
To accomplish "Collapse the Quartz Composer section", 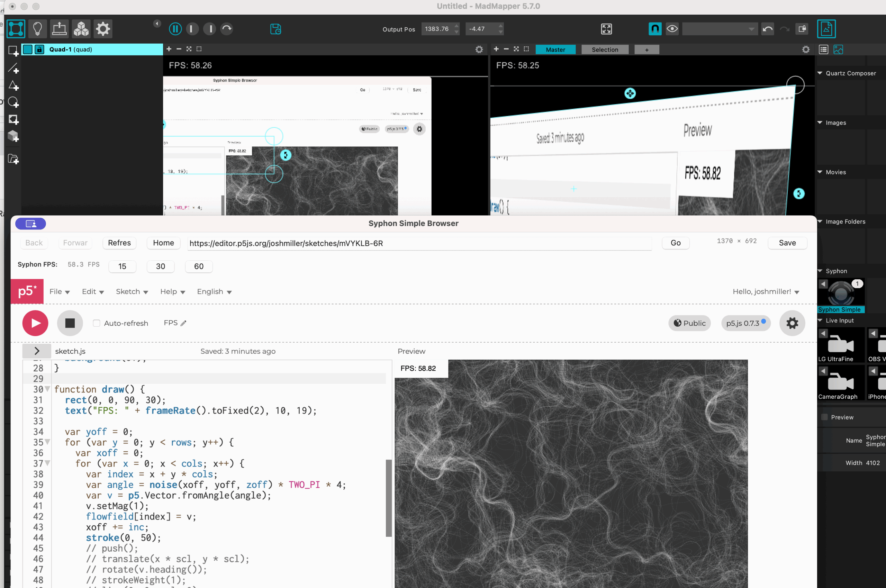I will coord(820,73).
